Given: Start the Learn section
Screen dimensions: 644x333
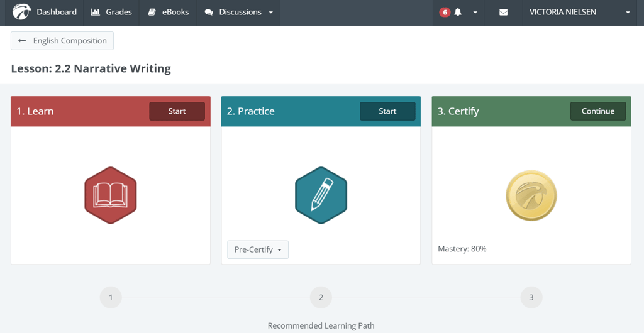Looking at the screenshot, I should pos(177,111).
